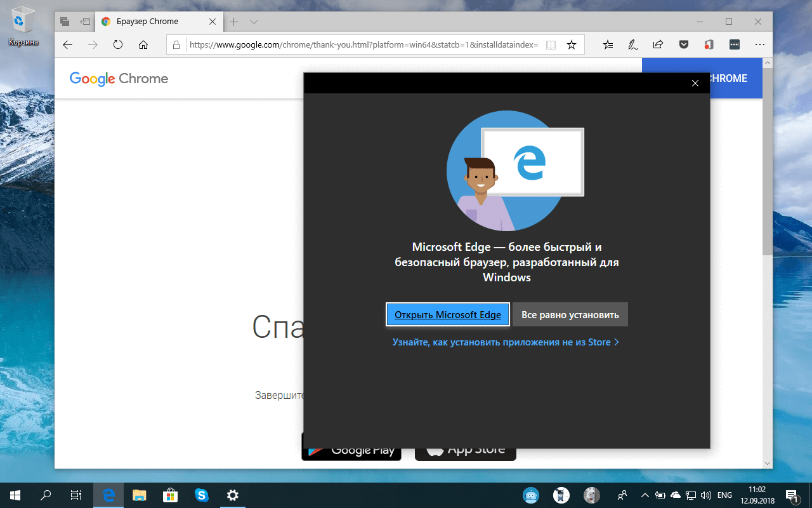Click the Add notes pen icon

click(633, 44)
